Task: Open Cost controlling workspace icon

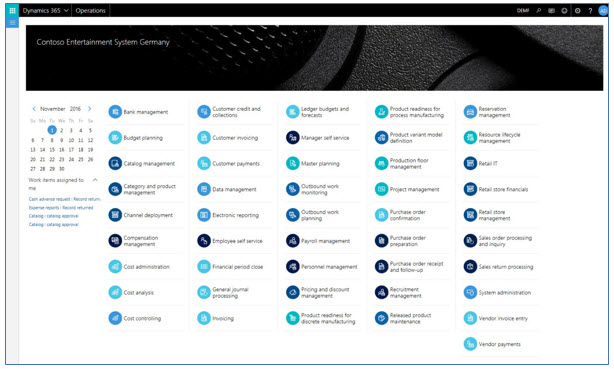Action: (x=115, y=318)
